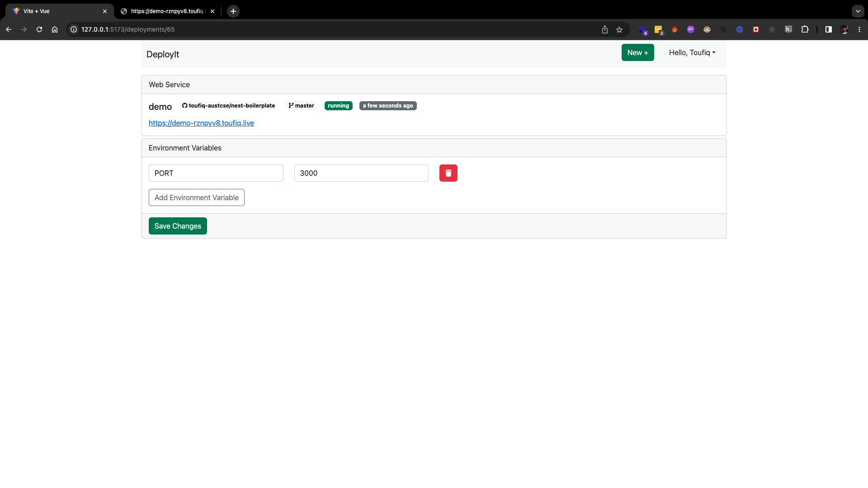Screen dimensions: 868x488
Task: Click the Save Changes button
Action: click(x=178, y=226)
